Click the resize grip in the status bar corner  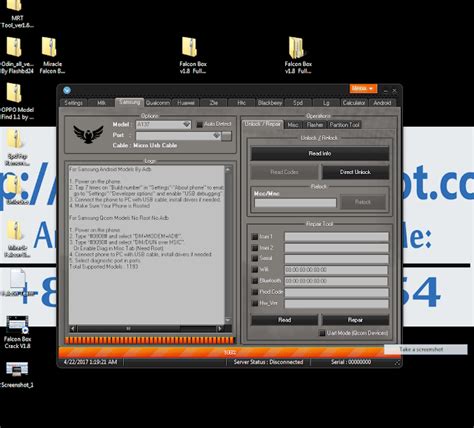point(397,363)
